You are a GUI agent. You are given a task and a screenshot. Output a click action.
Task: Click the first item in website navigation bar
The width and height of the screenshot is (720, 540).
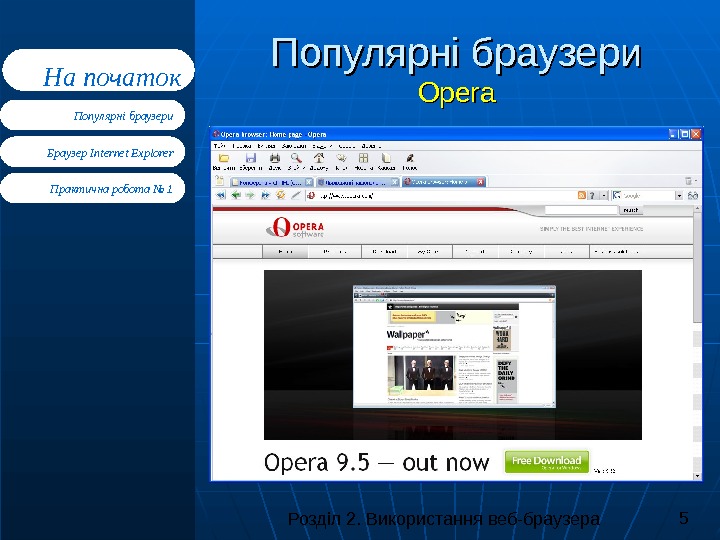click(285, 252)
